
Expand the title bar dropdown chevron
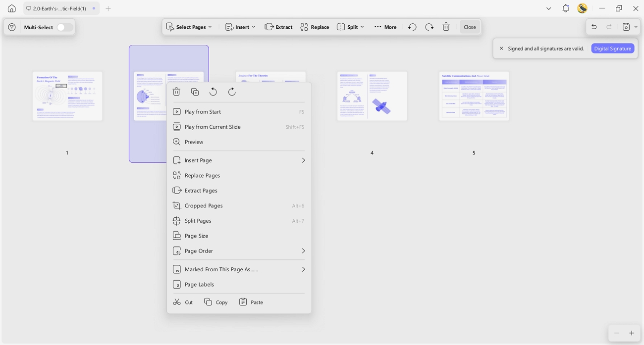coord(548,8)
